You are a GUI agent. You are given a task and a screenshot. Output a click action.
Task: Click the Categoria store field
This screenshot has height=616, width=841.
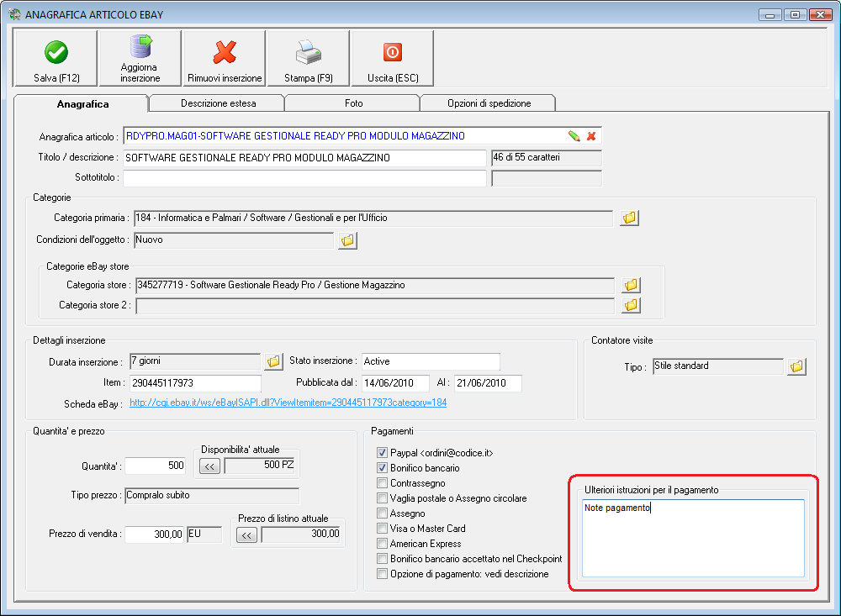click(x=375, y=285)
